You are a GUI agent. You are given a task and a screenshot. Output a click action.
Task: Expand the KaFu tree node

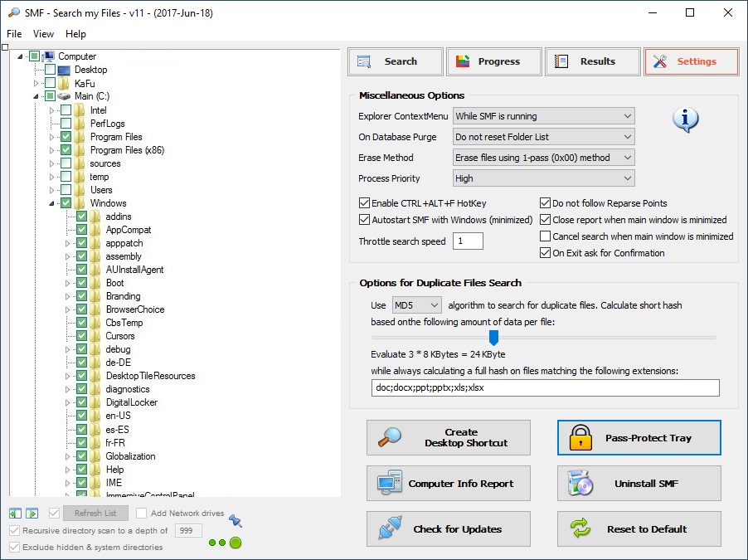pyautogui.click(x=36, y=83)
